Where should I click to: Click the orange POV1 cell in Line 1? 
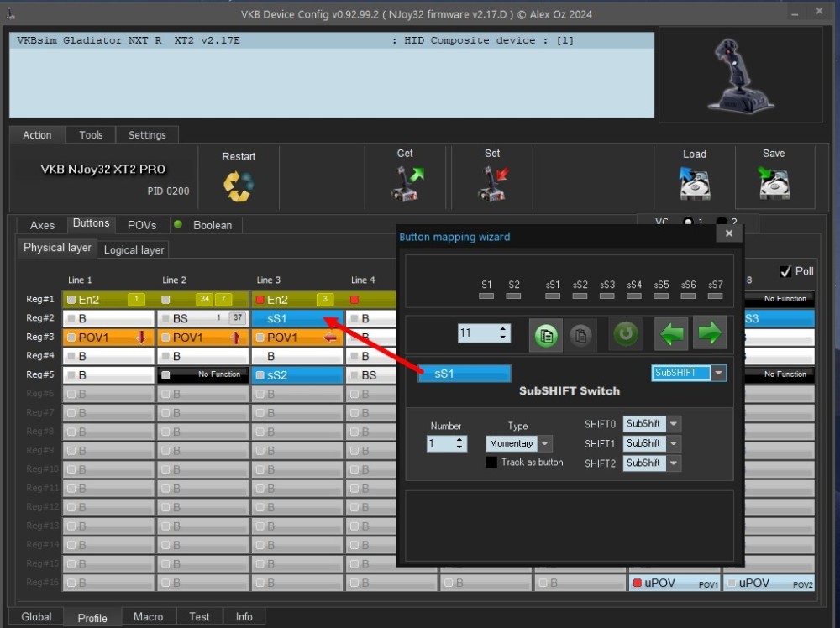[108, 338]
